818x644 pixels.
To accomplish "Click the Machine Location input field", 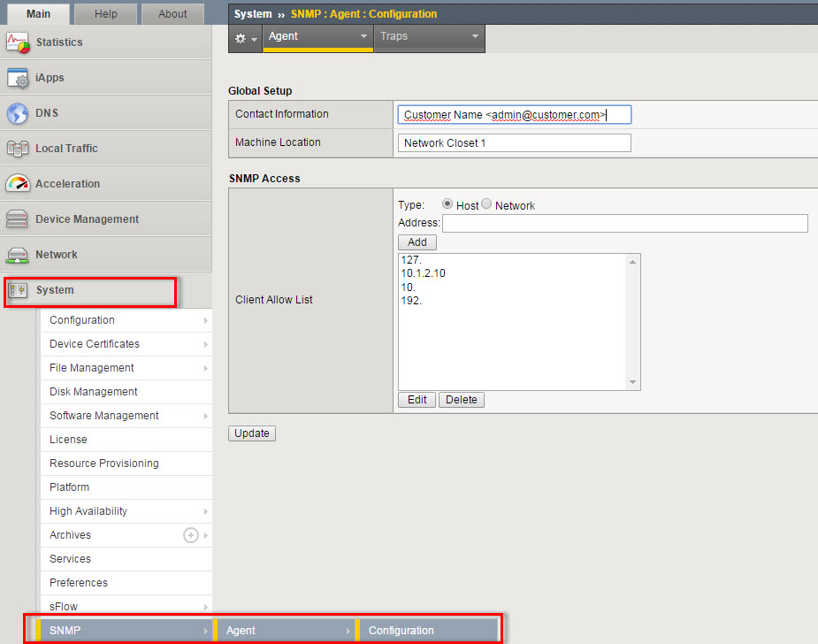I will pyautogui.click(x=515, y=142).
